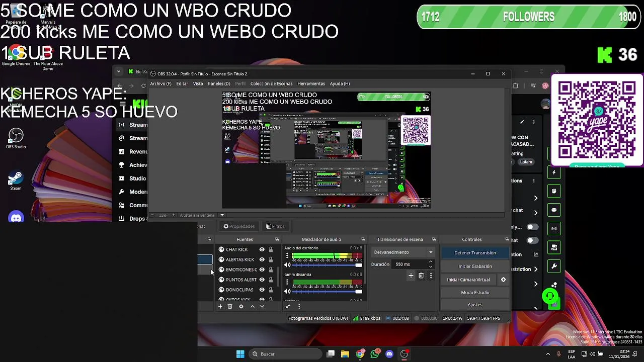Pop out the Mezclador de audio dock

(363, 239)
